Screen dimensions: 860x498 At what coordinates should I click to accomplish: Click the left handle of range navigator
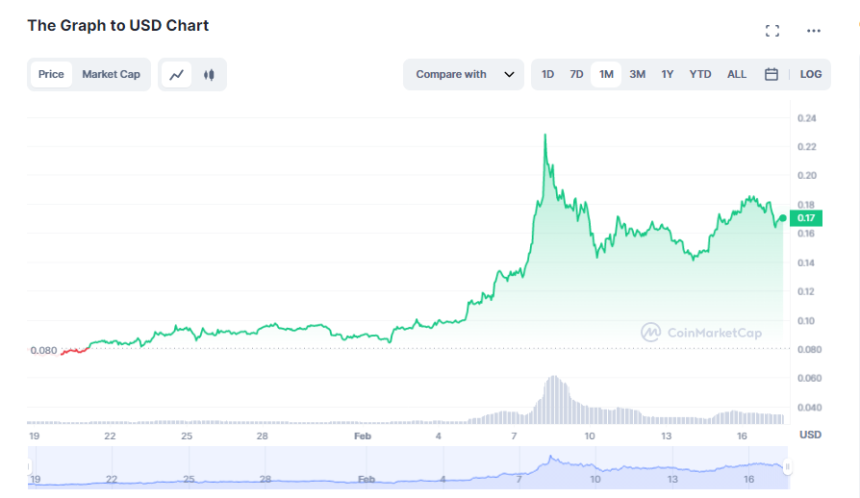[x=29, y=467]
